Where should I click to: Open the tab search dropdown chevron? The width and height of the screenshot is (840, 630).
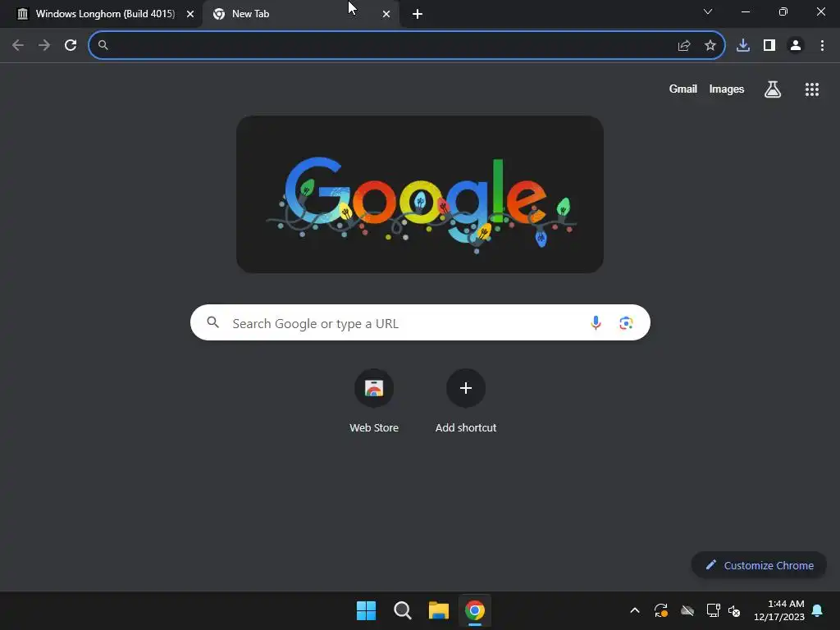708,11
